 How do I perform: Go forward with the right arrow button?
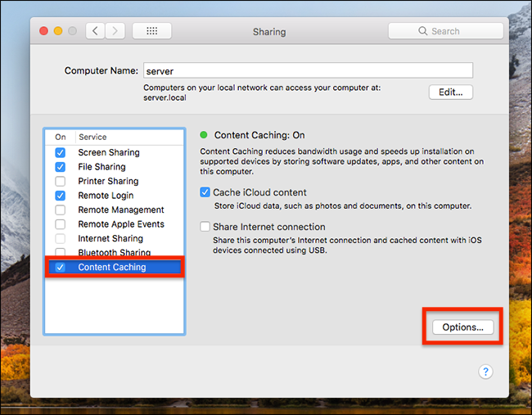pos(115,31)
